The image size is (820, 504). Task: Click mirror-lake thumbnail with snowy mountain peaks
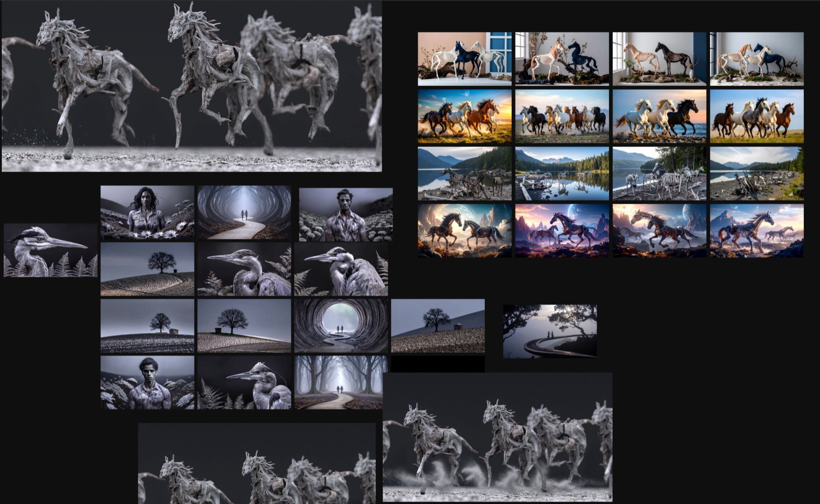tap(562, 173)
